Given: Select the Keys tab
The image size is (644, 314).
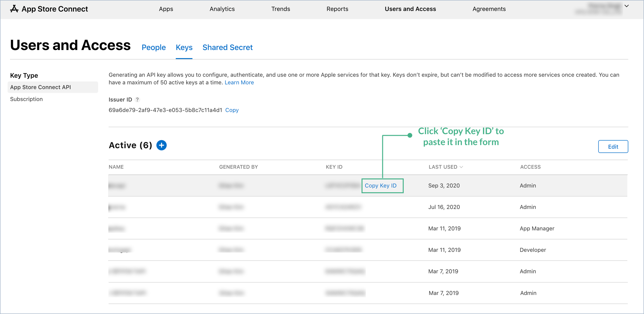Looking at the screenshot, I should pyautogui.click(x=184, y=48).
